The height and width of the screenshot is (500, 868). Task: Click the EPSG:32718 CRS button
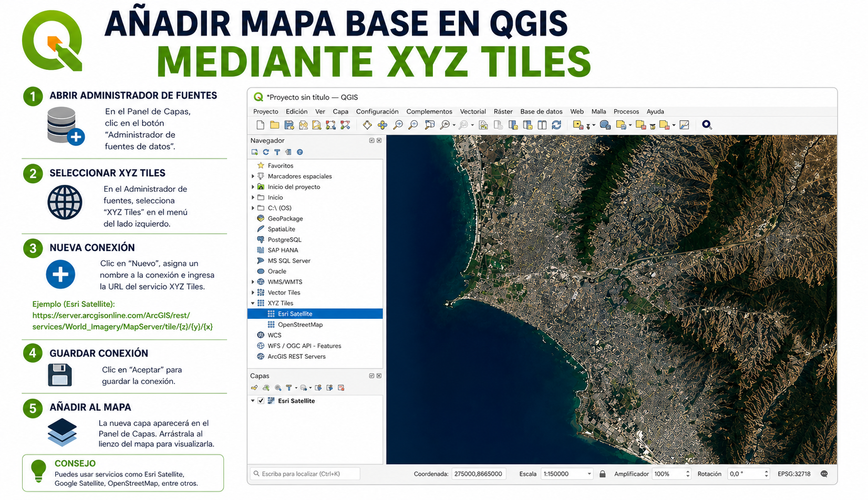point(794,474)
